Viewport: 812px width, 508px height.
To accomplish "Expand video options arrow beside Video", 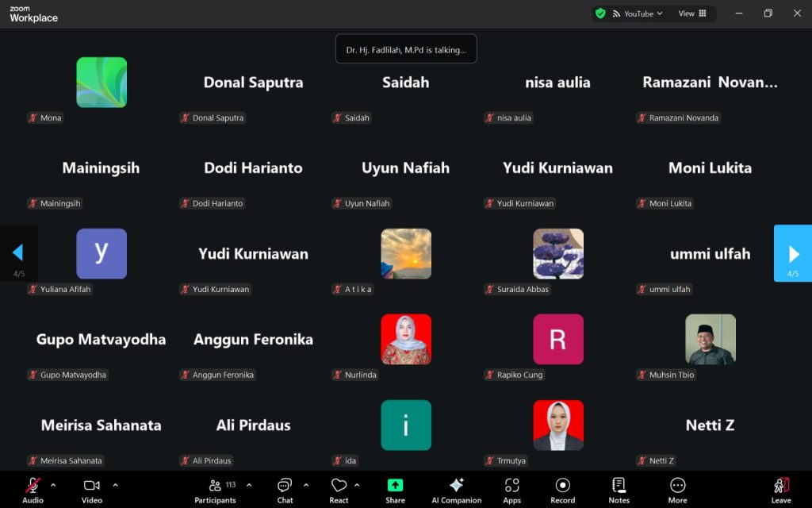I will coord(115,485).
